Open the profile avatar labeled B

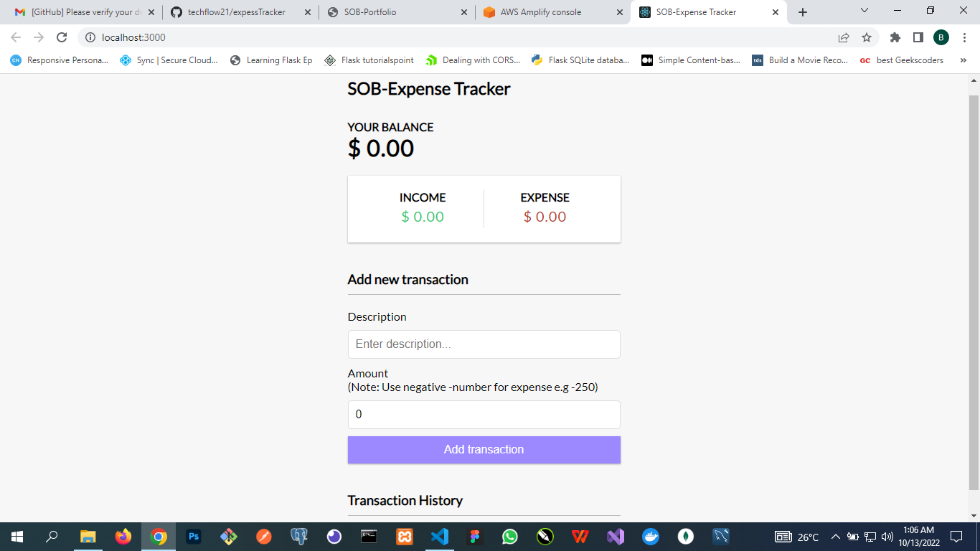point(941,37)
